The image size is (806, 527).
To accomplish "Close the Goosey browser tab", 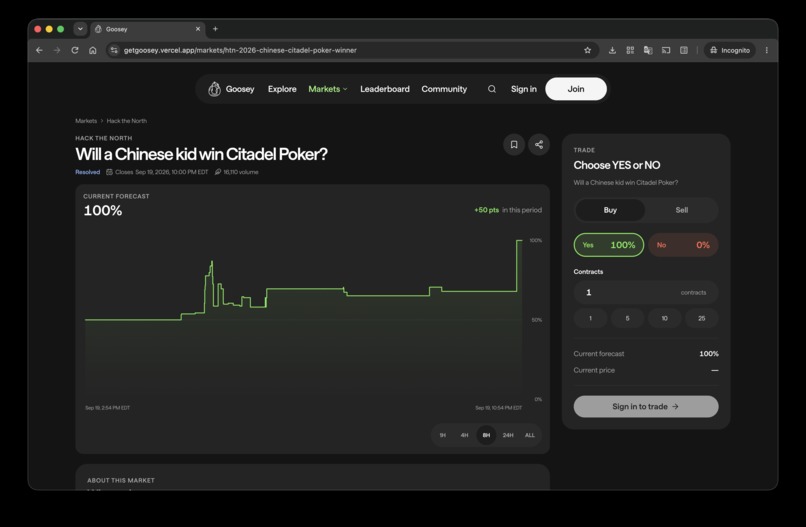I will (x=198, y=29).
